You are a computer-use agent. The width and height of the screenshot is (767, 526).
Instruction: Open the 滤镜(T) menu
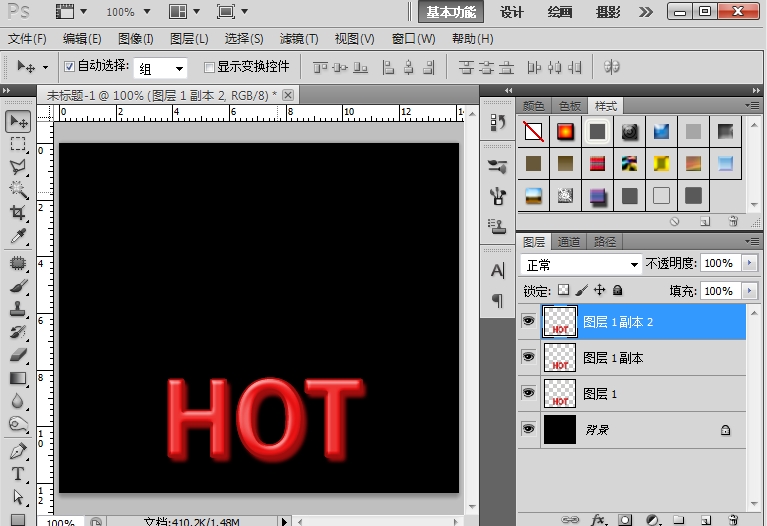(299, 39)
